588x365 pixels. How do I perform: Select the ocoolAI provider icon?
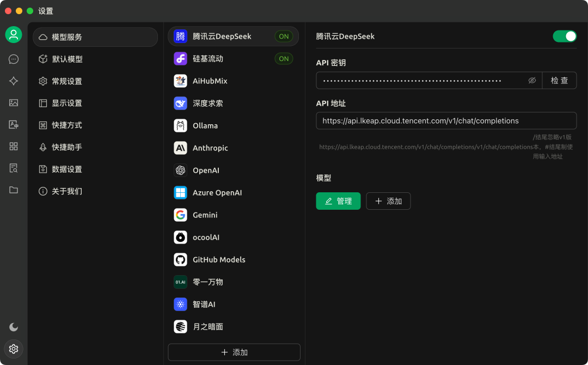(180, 237)
